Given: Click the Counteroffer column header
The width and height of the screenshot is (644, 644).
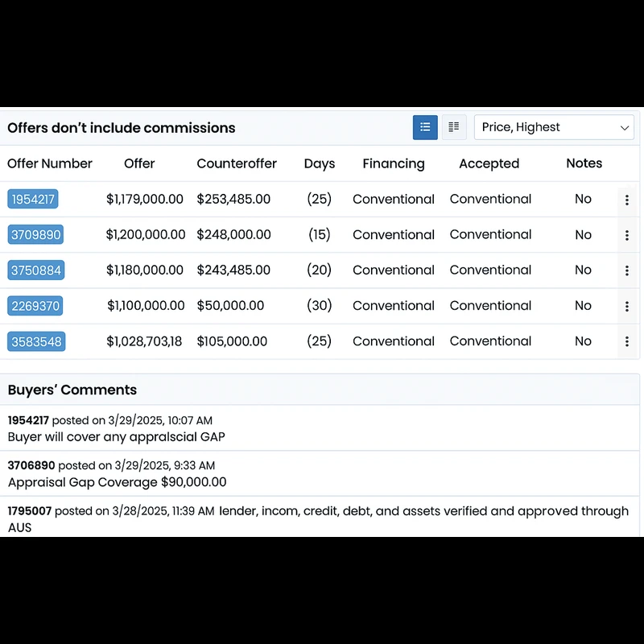Looking at the screenshot, I should [x=237, y=163].
